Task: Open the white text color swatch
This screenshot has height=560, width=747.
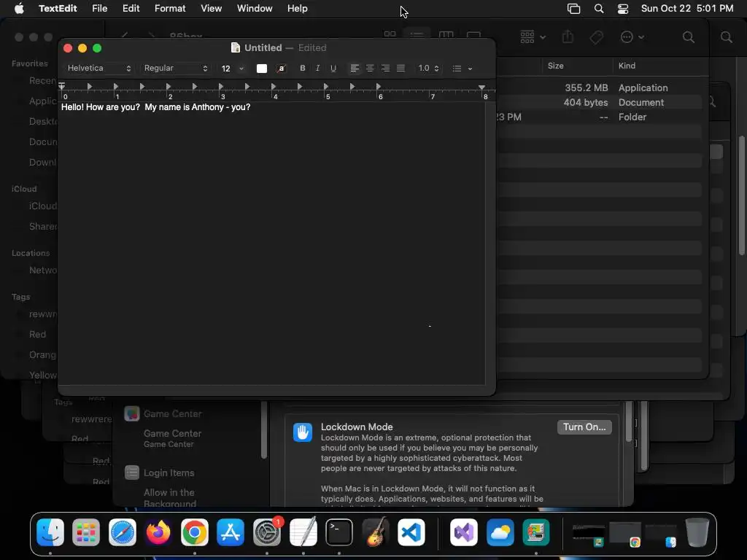Action: (x=262, y=69)
